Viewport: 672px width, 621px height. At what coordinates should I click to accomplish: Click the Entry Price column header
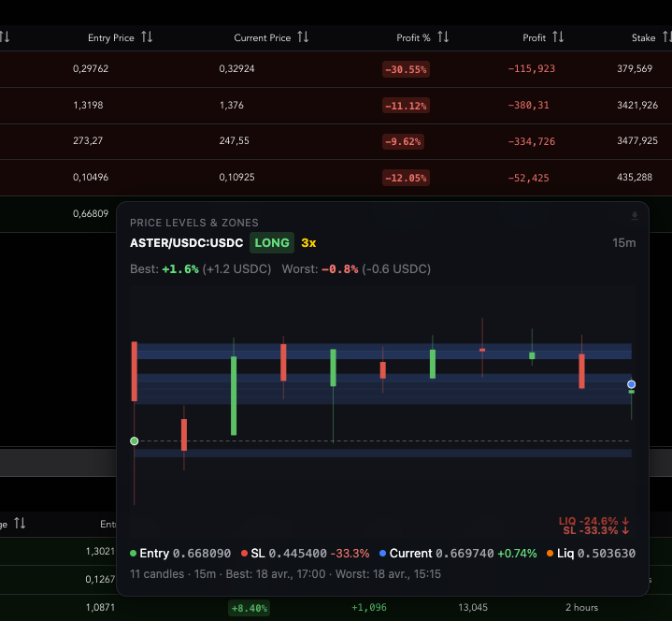(111, 37)
